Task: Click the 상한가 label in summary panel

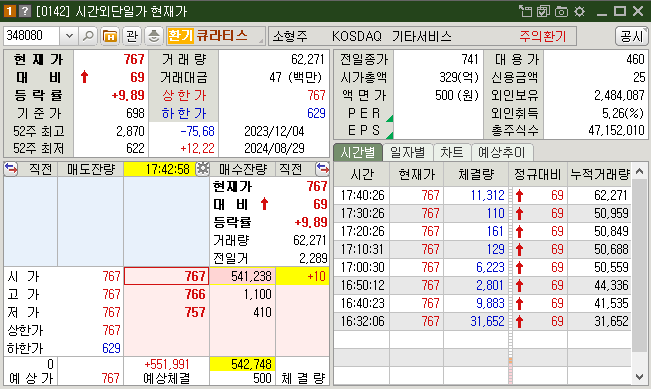Action: click(x=184, y=95)
